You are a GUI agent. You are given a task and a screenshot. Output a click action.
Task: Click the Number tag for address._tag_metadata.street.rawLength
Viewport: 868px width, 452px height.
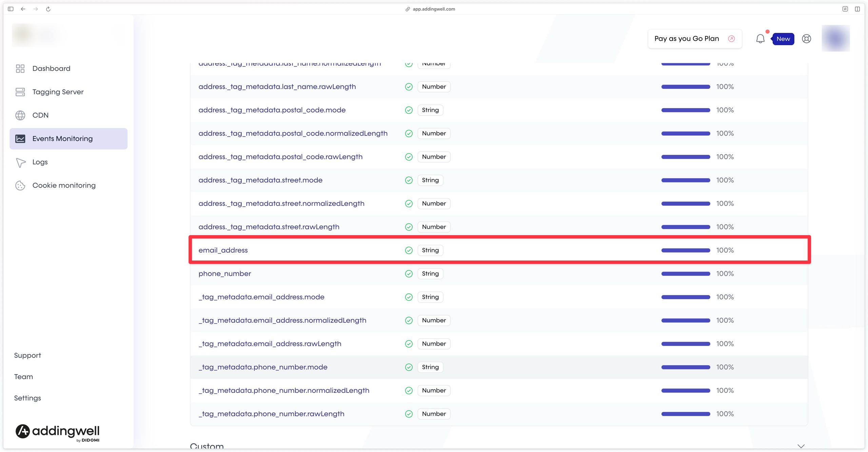pyautogui.click(x=434, y=227)
